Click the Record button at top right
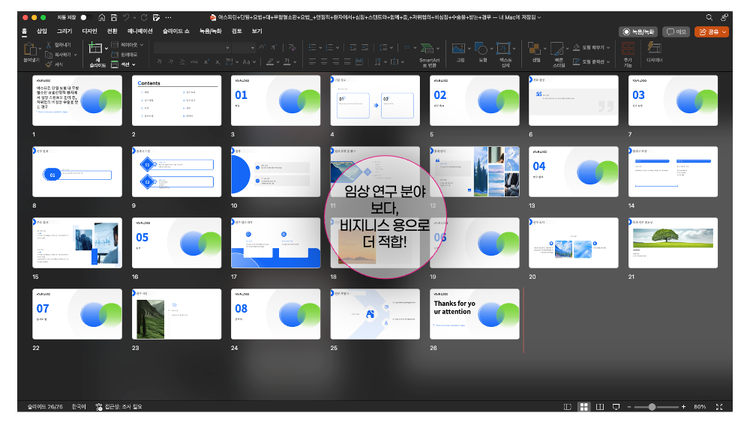 click(638, 32)
